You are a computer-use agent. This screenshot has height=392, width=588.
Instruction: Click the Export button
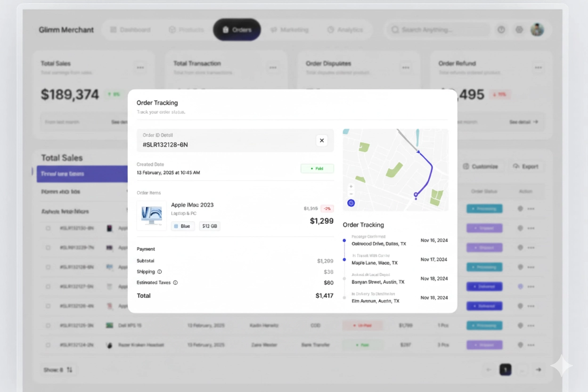pos(525,166)
